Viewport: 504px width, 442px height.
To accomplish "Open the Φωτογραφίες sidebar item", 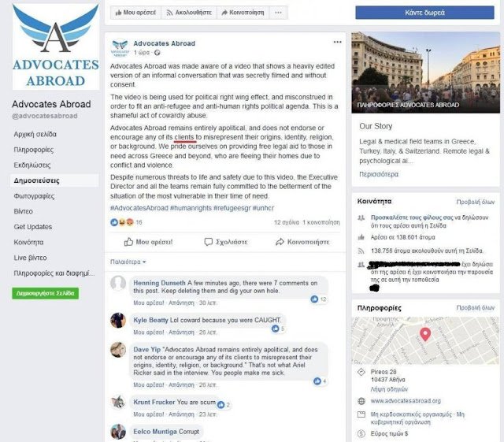I will click(x=34, y=196).
